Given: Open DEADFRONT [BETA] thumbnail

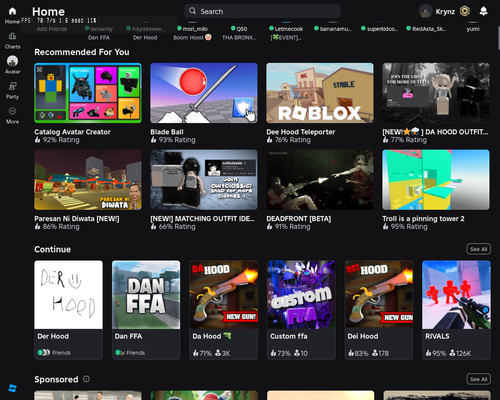Looking at the screenshot, I should coord(320,180).
